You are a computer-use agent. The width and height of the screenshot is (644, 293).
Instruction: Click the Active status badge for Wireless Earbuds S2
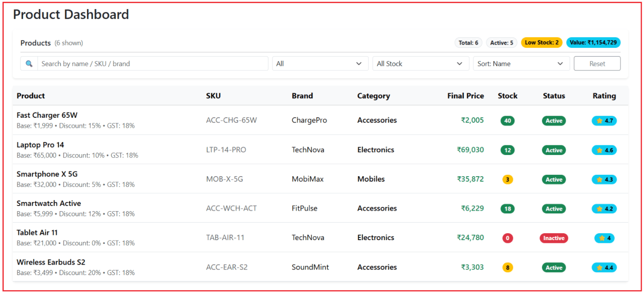(554, 268)
